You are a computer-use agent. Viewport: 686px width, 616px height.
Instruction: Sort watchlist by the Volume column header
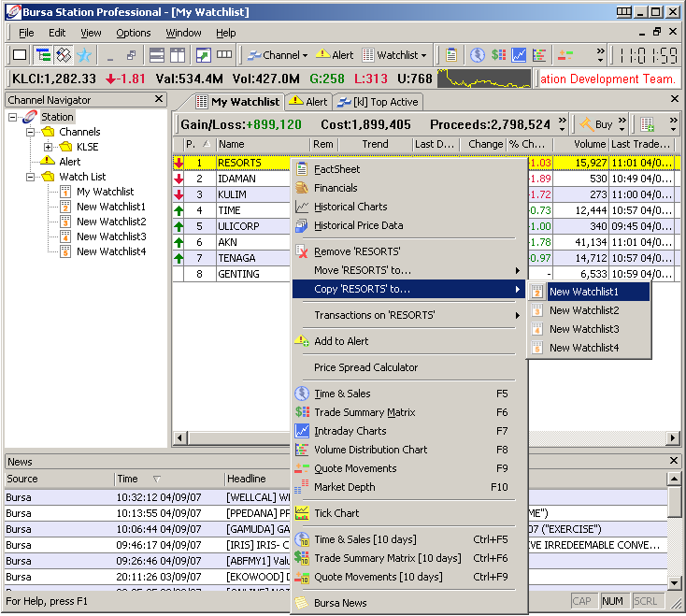pyautogui.click(x=580, y=144)
